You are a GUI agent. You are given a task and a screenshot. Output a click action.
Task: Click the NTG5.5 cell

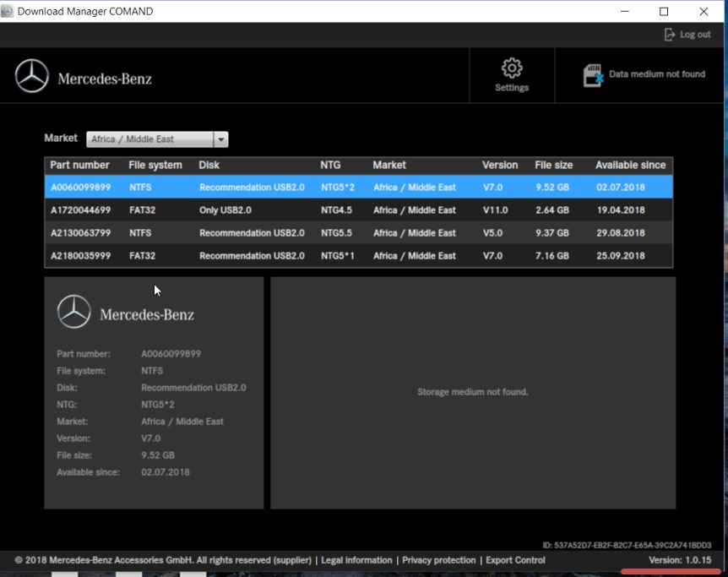(336, 233)
